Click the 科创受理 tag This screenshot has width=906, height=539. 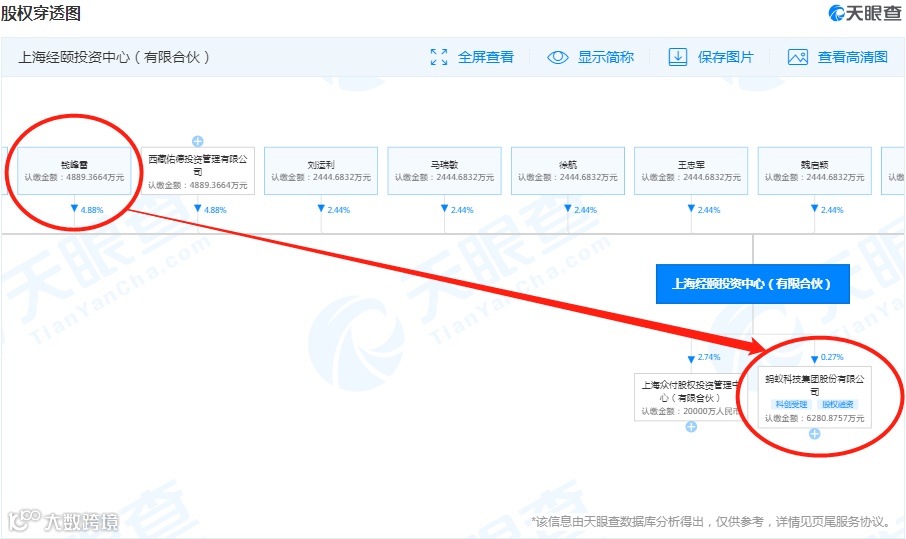792,404
